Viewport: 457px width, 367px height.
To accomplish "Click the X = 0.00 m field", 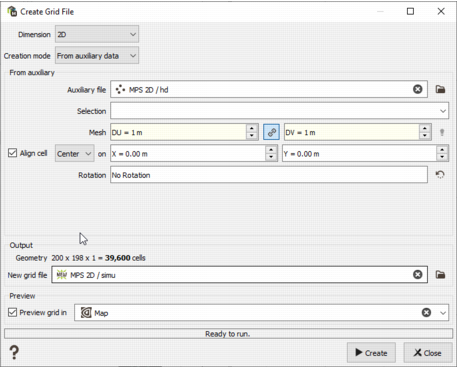I will 188,154.
